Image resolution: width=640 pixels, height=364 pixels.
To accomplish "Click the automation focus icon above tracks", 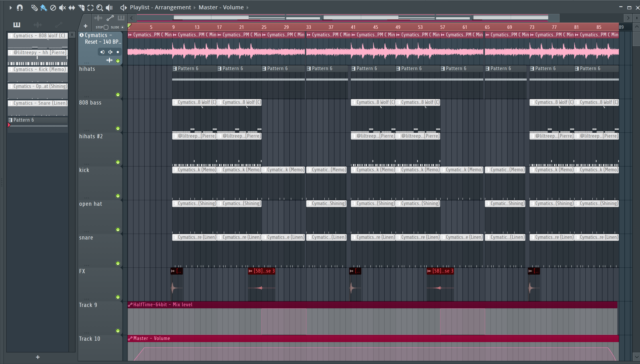I will tap(110, 18).
